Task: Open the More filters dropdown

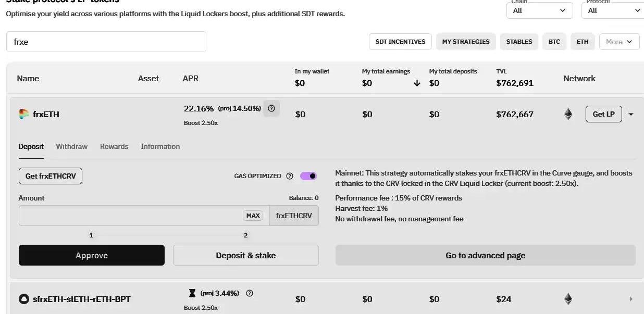Action: coord(619,42)
